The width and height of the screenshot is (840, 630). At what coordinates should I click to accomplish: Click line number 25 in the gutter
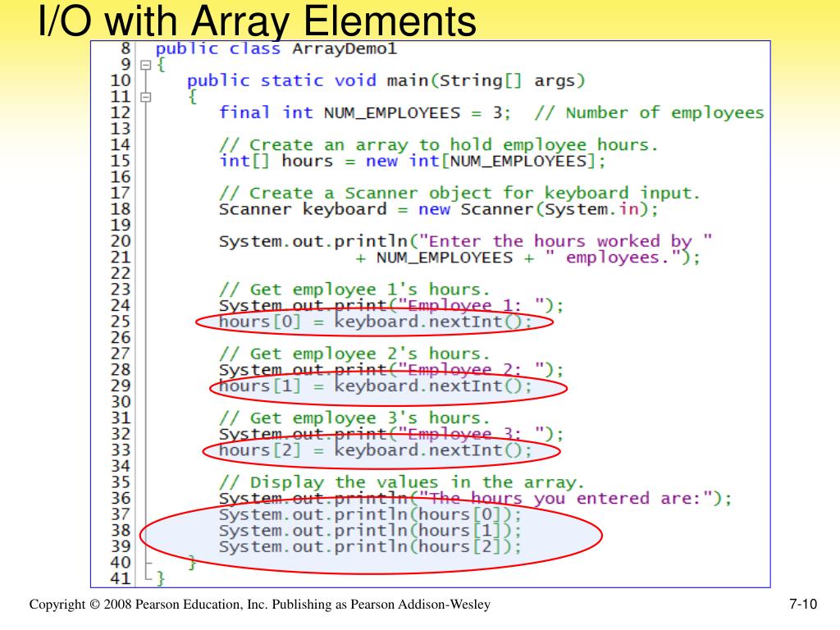point(121,322)
